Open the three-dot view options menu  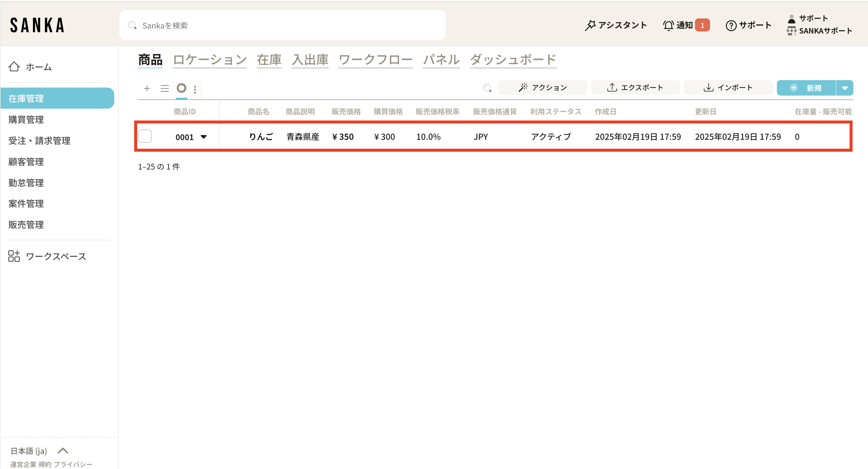(x=195, y=89)
